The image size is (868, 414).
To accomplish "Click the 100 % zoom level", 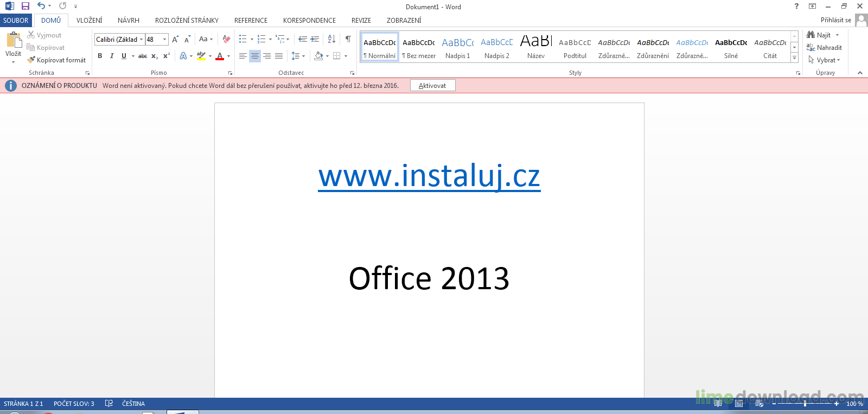I will pos(854,404).
